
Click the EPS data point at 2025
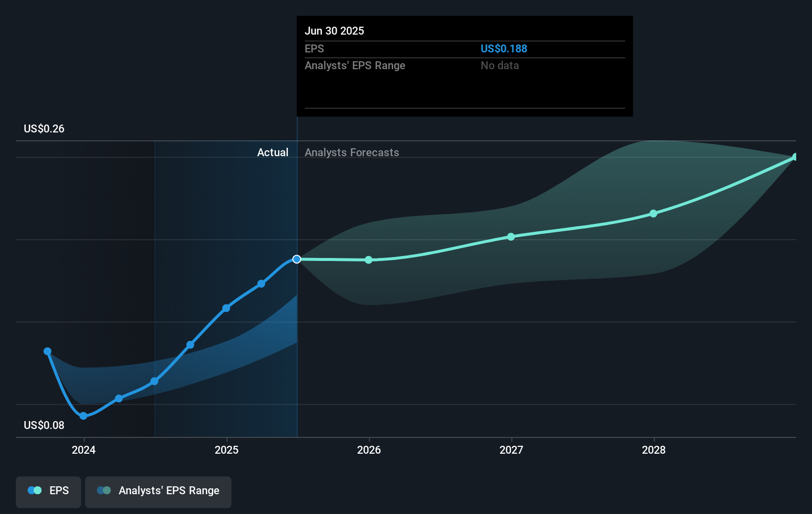tap(226, 308)
